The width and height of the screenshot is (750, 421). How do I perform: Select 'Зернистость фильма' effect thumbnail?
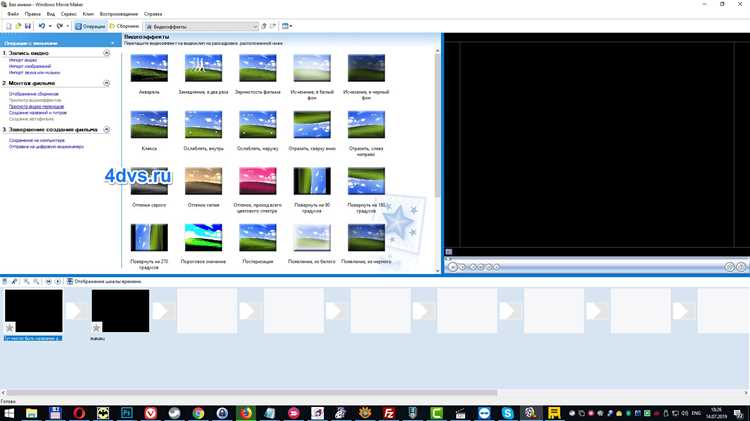[x=258, y=68]
